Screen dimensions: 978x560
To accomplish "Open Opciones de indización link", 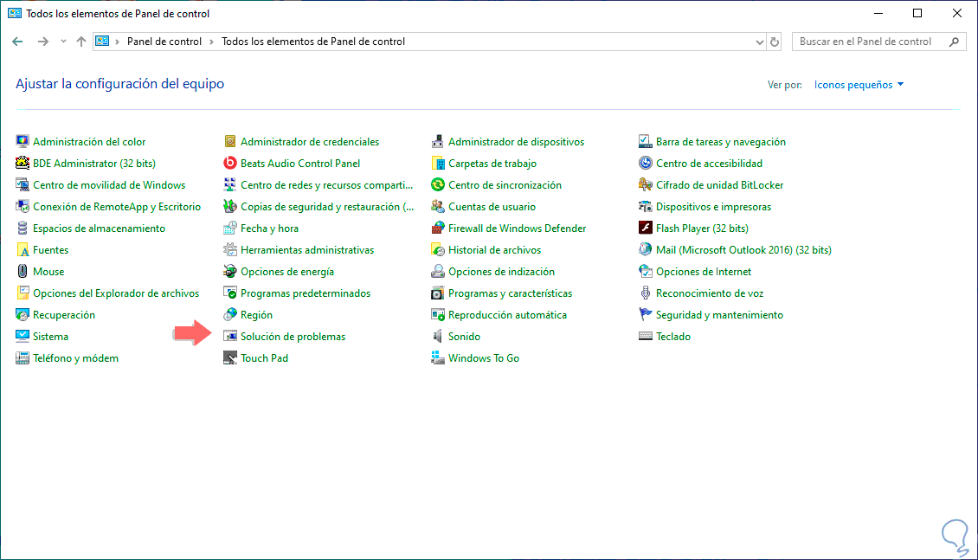I will pos(501,272).
